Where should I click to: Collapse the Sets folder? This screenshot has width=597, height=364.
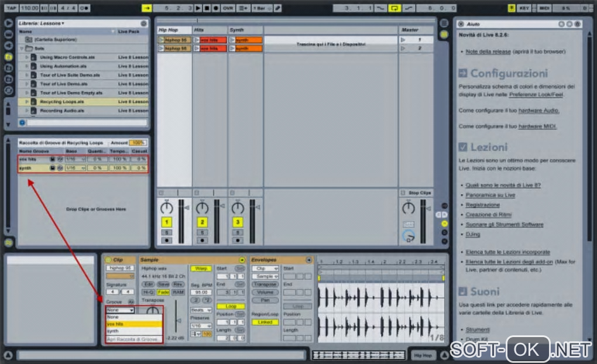[22, 49]
